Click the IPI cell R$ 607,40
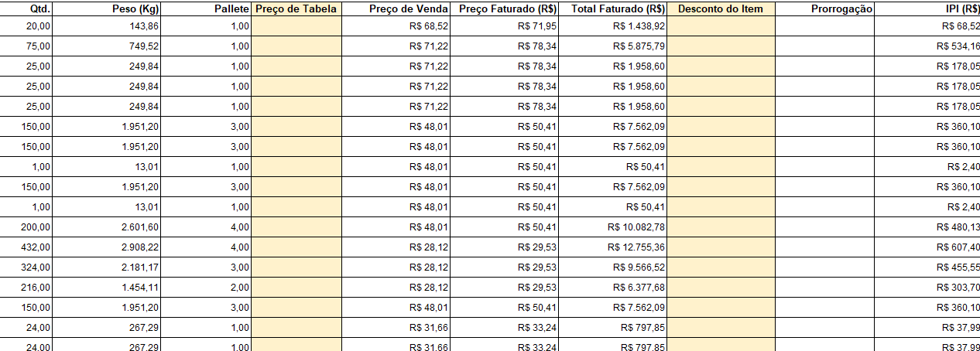 point(927,247)
